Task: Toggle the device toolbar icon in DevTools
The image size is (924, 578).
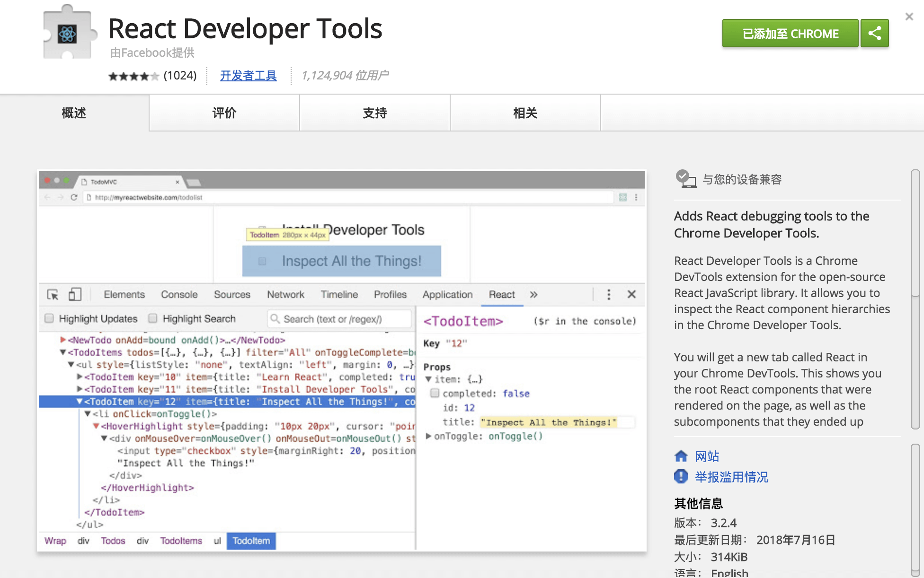Action: pyautogui.click(x=74, y=294)
